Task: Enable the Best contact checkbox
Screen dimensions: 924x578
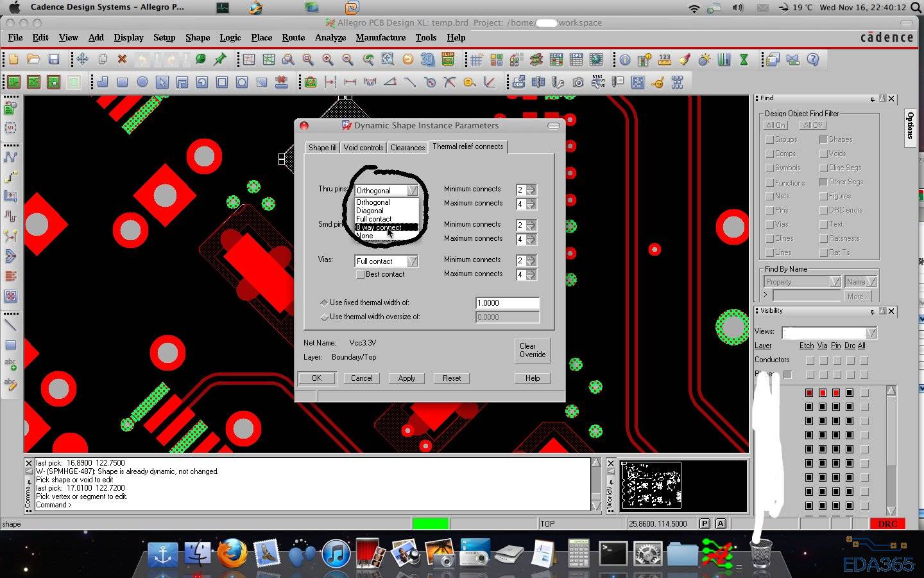Action: pyautogui.click(x=361, y=275)
